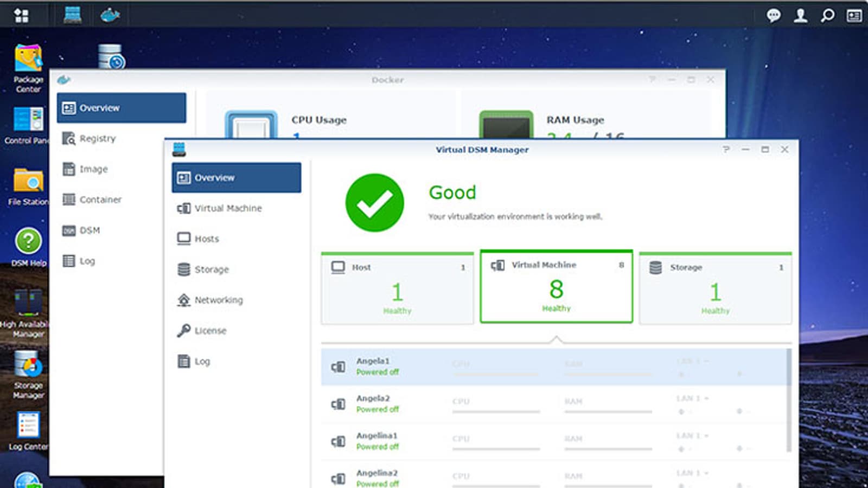Open Registry in the Docker sidebar

click(x=122, y=139)
